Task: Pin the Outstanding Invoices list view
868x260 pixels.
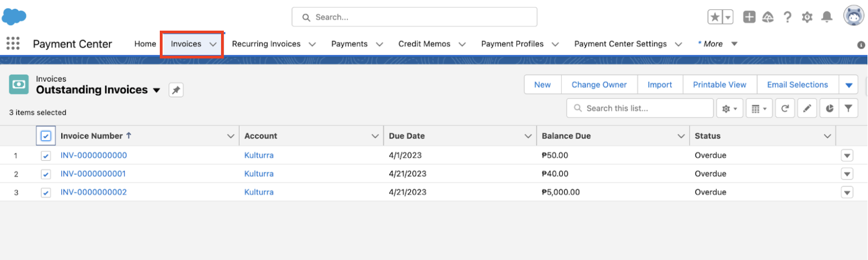Action: (x=176, y=90)
